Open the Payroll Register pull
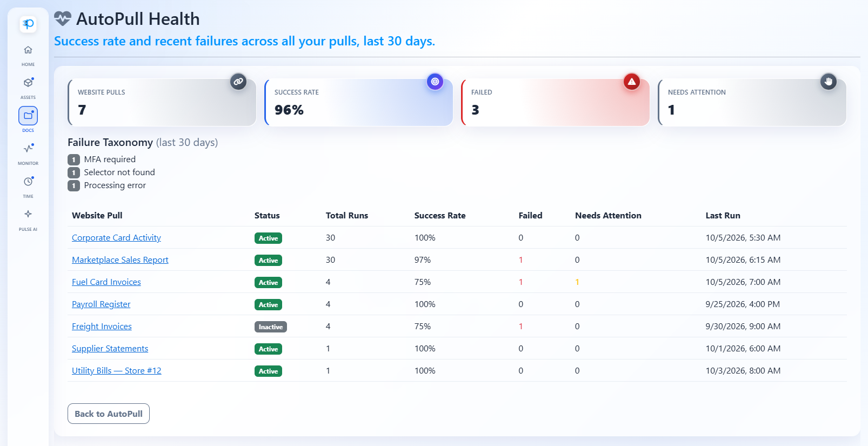The height and width of the screenshot is (446, 868). click(x=101, y=304)
